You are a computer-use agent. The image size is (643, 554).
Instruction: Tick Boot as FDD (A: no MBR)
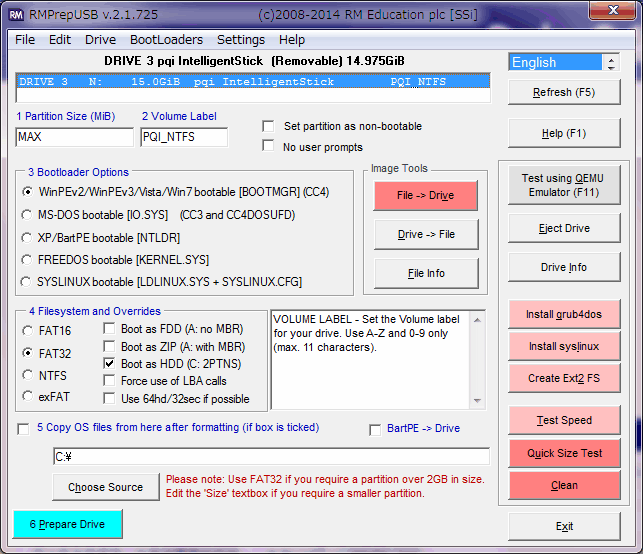[x=109, y=329]
